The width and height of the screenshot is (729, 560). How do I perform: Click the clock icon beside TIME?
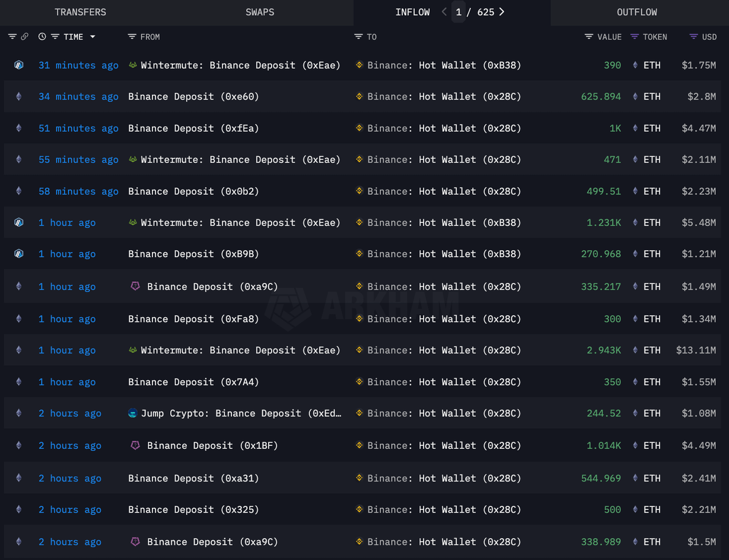point(42,37)
